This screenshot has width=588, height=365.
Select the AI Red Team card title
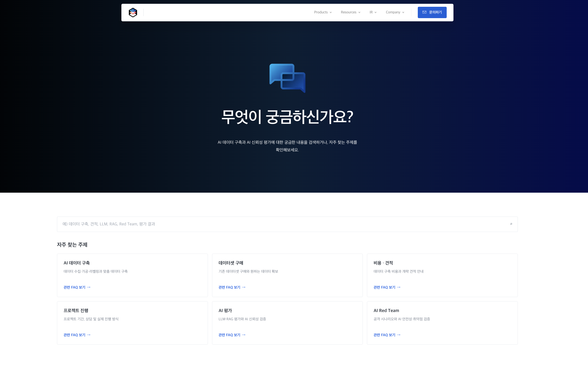click(x=386, y=310)
